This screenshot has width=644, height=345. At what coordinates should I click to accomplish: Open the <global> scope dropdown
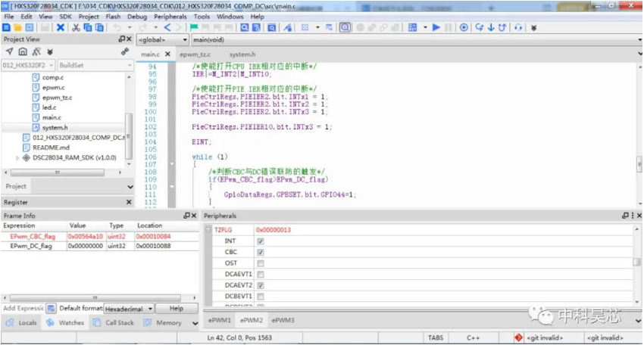[163, 40]
